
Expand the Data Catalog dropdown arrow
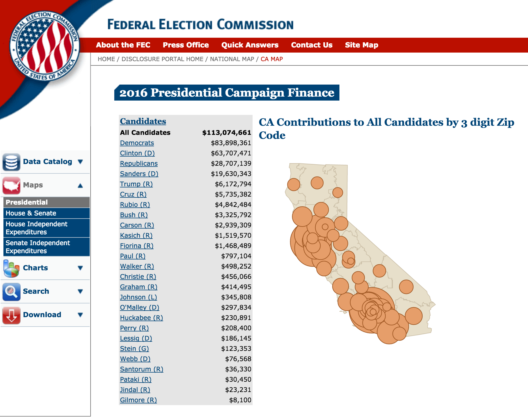(80, 162)
